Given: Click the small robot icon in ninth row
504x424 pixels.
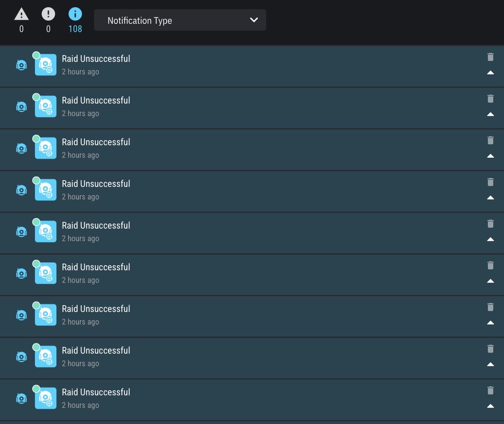Looking at the screenshot, I should click(22, 398).
